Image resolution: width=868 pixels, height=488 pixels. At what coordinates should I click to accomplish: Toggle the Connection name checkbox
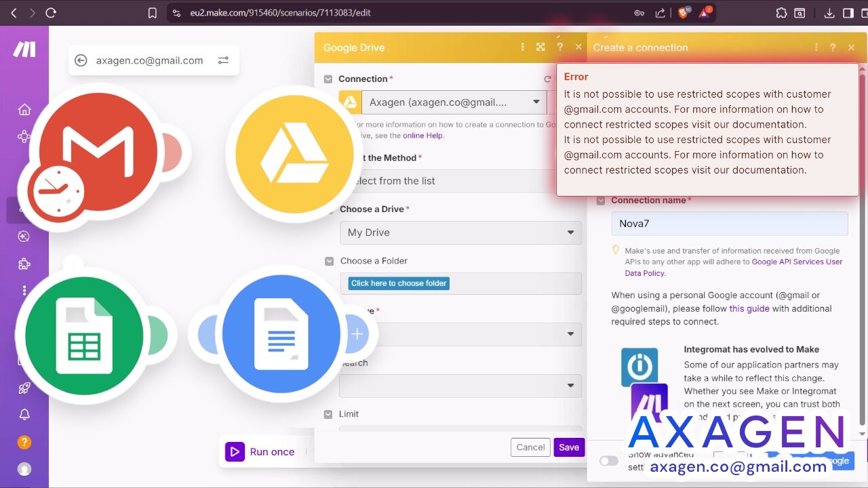[601, 201]
